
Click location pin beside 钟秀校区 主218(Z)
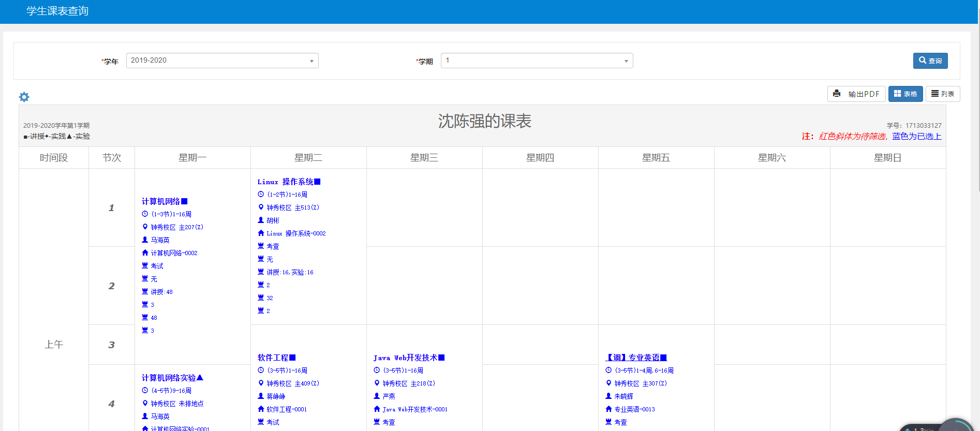pyautogui.click(x=377, y=383)
